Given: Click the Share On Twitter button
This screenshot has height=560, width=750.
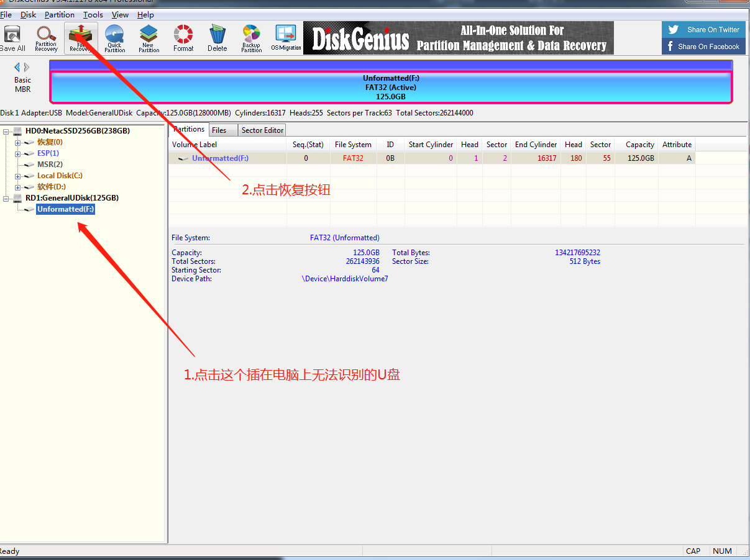Looking at the screenshot, I should click(703, 29).
